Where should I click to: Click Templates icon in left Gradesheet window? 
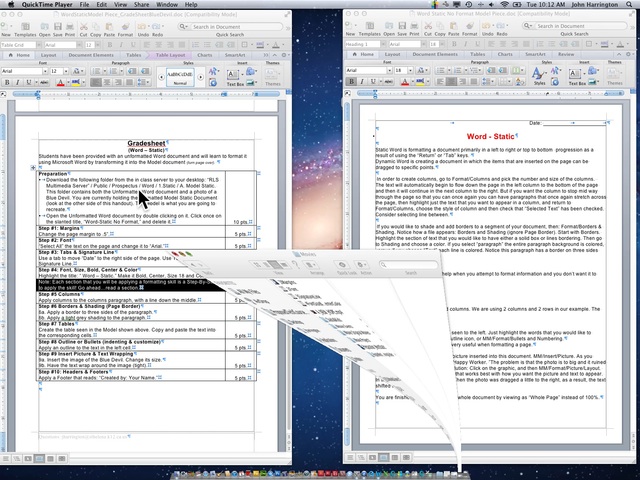[25, 27]
